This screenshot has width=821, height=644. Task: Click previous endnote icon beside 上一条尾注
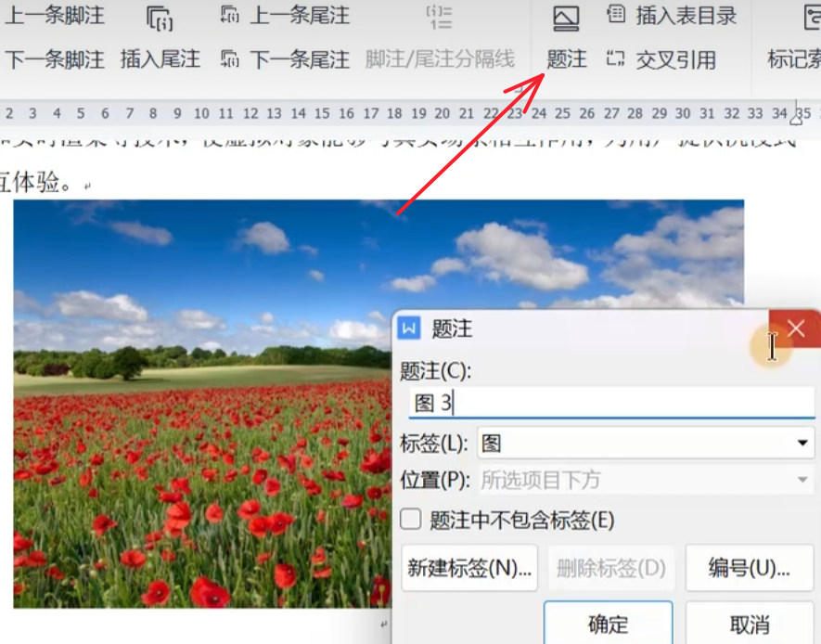point(230,15)
